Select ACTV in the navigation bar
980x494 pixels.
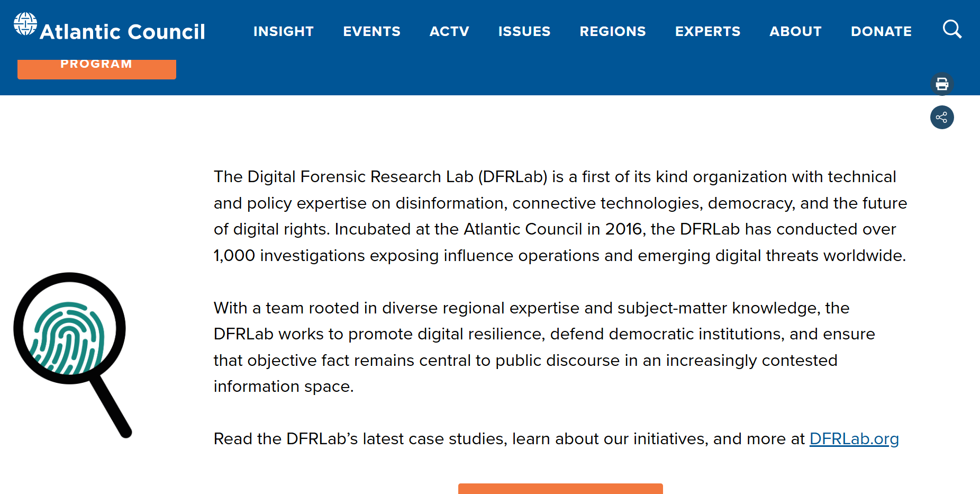(x=449, y=31)
